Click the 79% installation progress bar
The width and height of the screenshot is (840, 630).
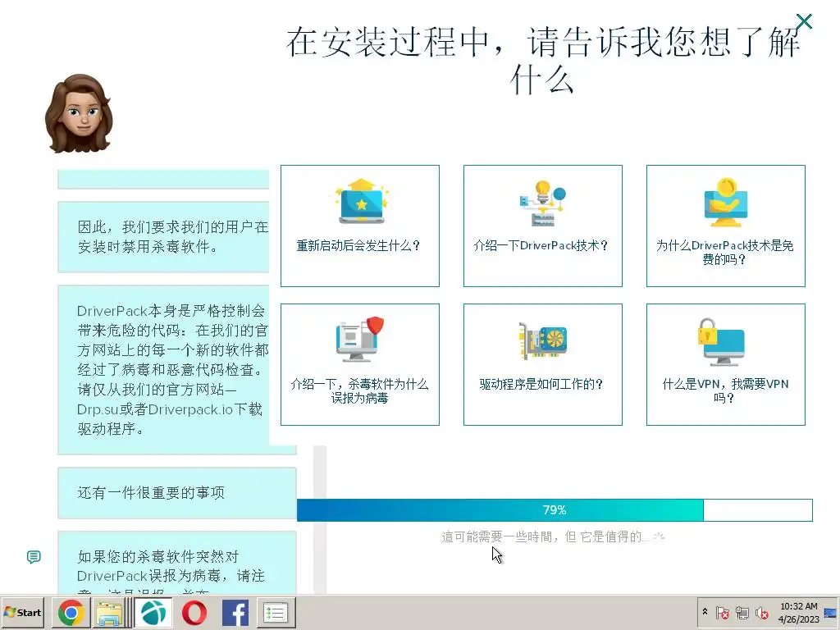tap(555, 510)
